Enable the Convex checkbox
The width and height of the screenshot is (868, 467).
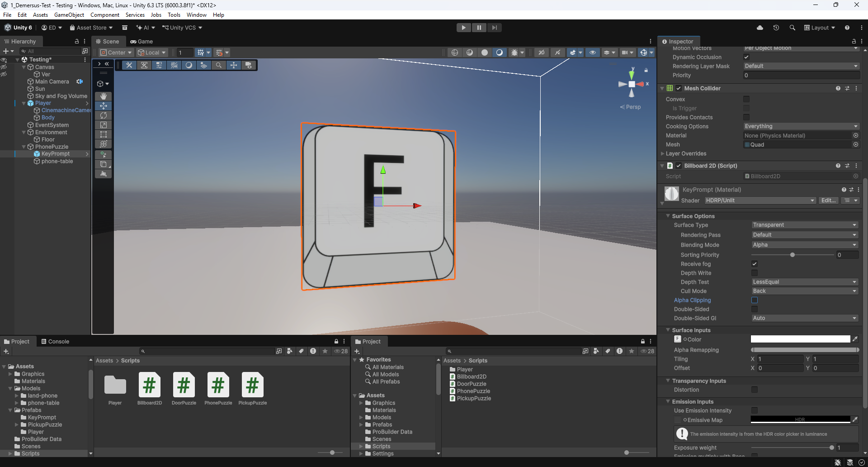click(746, 99)
